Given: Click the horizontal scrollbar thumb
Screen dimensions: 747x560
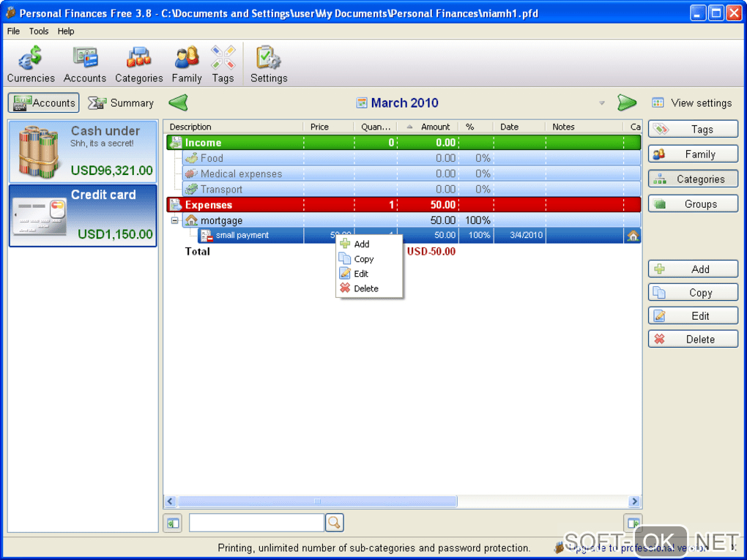Looking at the screenshot, I should pos(317,501).
